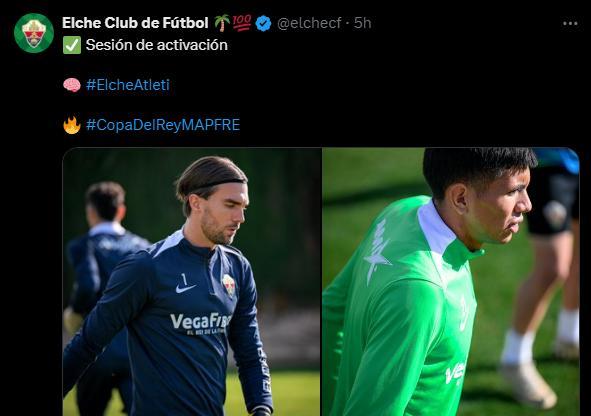The image size is (591, 416).
Task: Click the Sesión de activación tweet text
Action: (156, 45)
